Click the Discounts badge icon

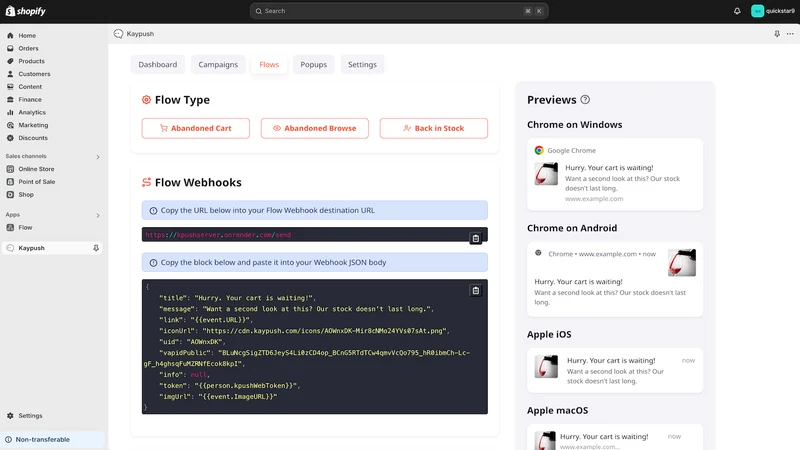10,138
